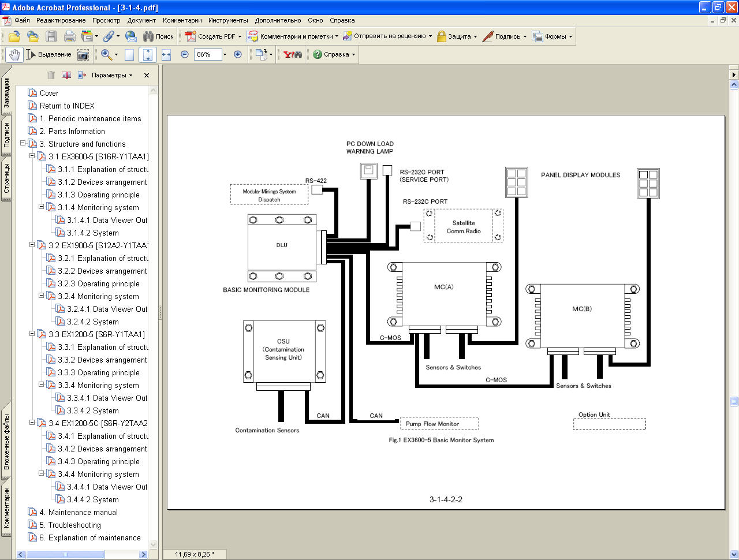Open the Параметры options dropdown
Viewport: 739px width, 560px height.
(111, 75)
